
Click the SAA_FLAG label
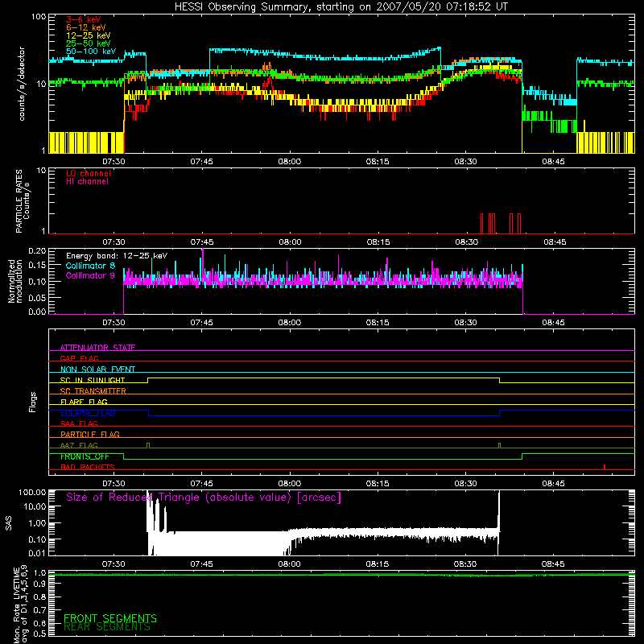[x=79, y=423]
